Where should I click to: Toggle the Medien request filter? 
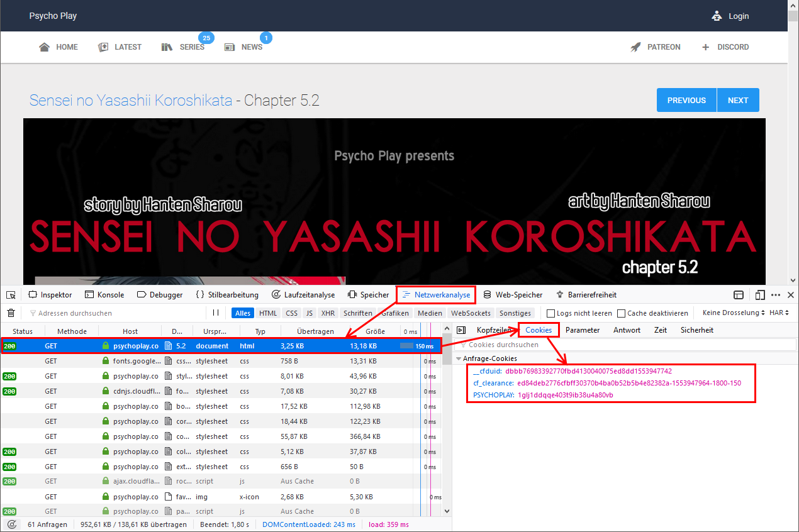(x=430, y=313)
